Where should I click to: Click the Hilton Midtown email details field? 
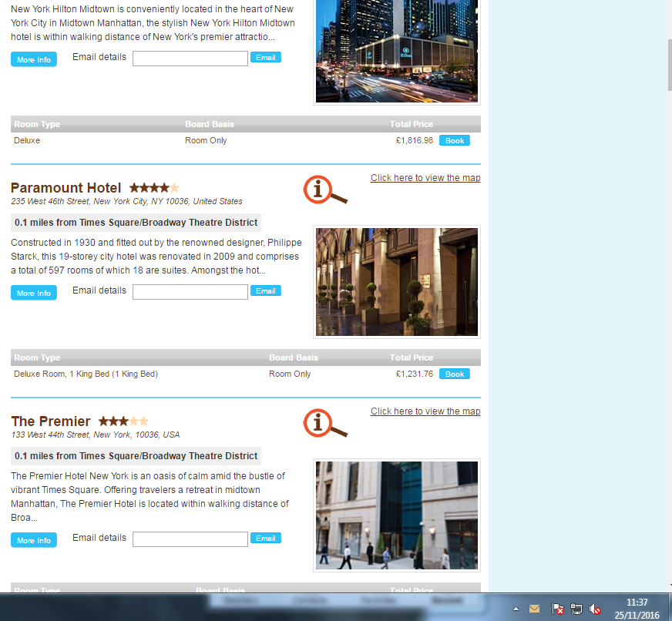(190, 59)
